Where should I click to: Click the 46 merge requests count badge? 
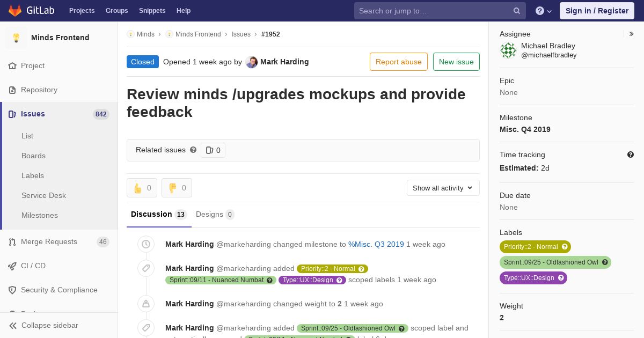(x=103, y=242)
